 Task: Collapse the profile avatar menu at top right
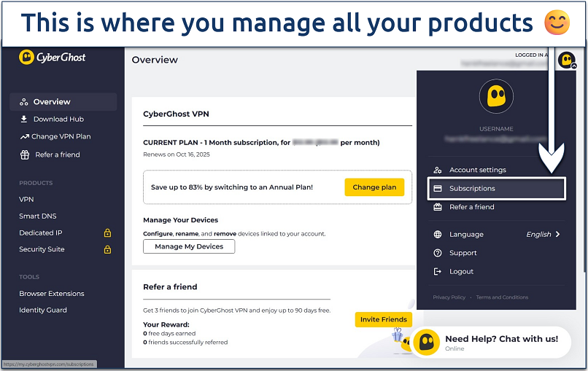click(x=566, y=60)
